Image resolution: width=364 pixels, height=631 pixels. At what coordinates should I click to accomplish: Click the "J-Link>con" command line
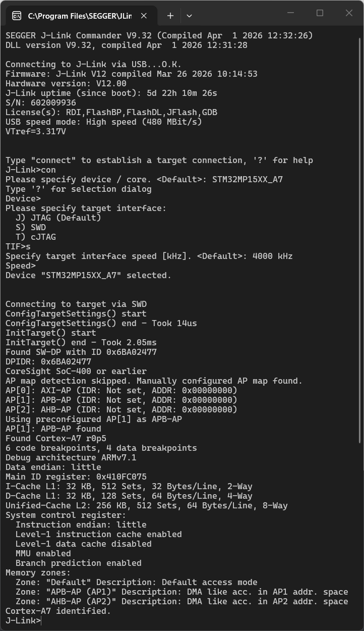(30, 170)
